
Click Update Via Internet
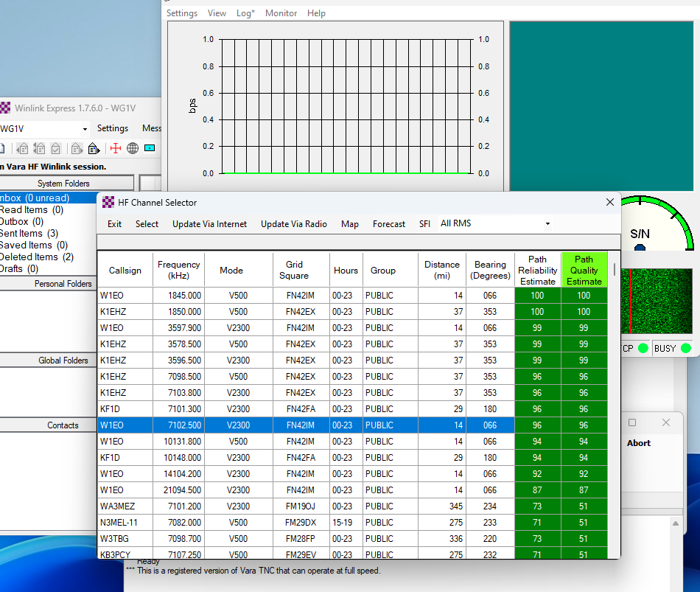click(209, 224)
